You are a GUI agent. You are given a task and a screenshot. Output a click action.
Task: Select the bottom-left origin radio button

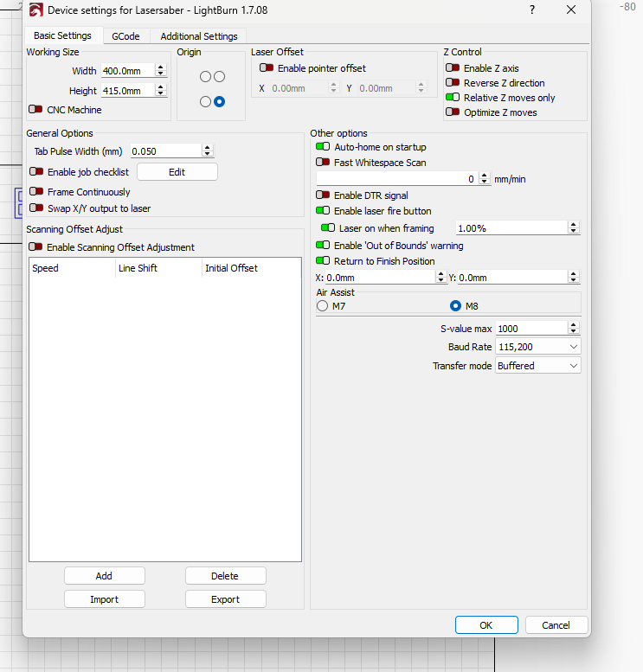tap(206, 102)
